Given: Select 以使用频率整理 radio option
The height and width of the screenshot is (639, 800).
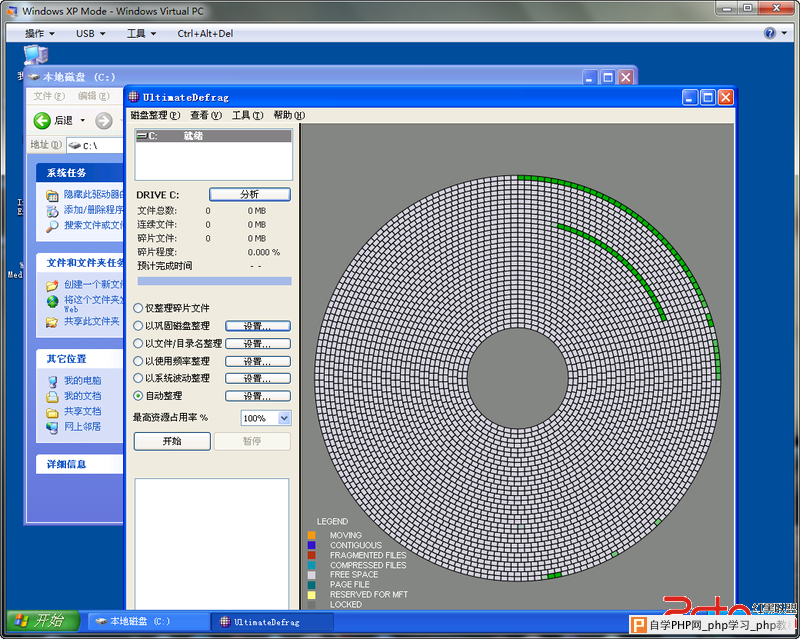Looking at the screenshot, I should [x=138, y=361].
